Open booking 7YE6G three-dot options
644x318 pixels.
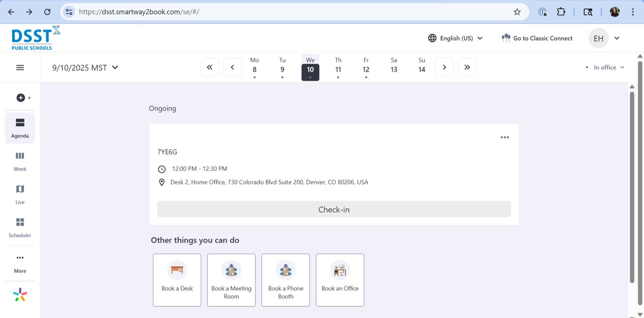505,137
